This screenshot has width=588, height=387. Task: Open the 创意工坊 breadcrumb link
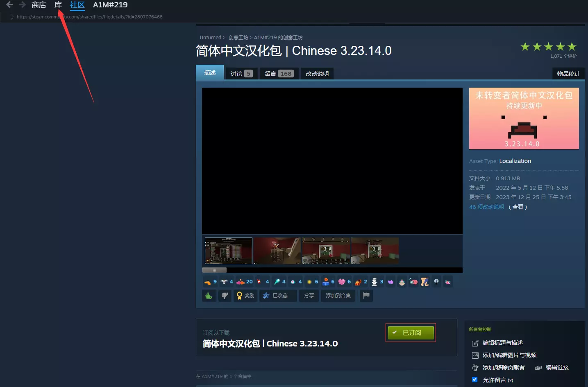(238, 38)
